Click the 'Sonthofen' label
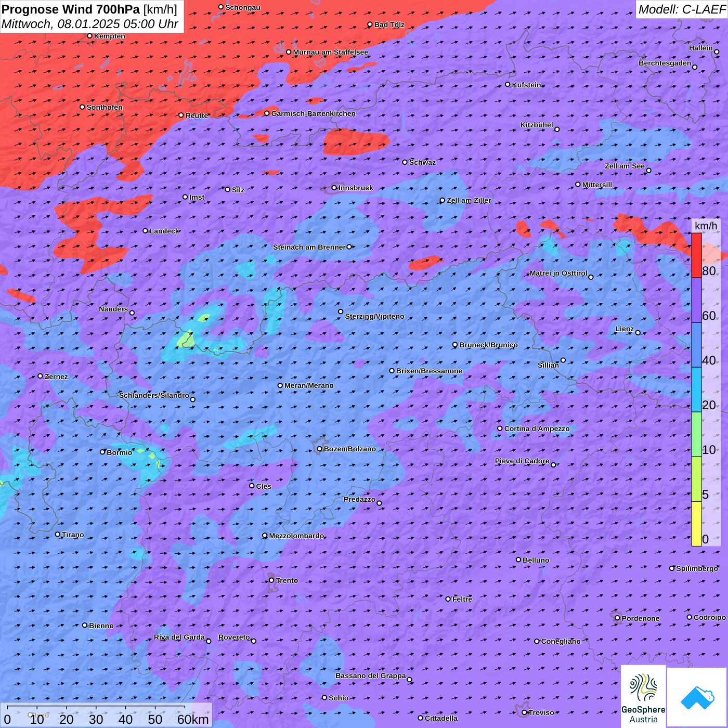Image resolution: width=728 pixels, height=728 pixels. (105, 107)
